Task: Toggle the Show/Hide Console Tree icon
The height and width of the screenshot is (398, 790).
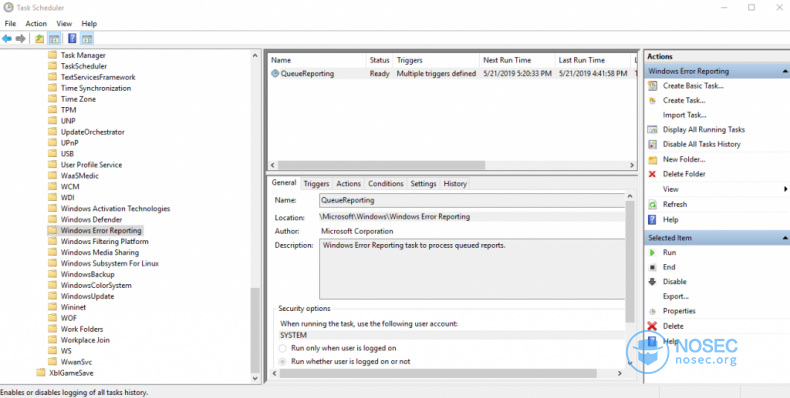Action: (54, 39)
